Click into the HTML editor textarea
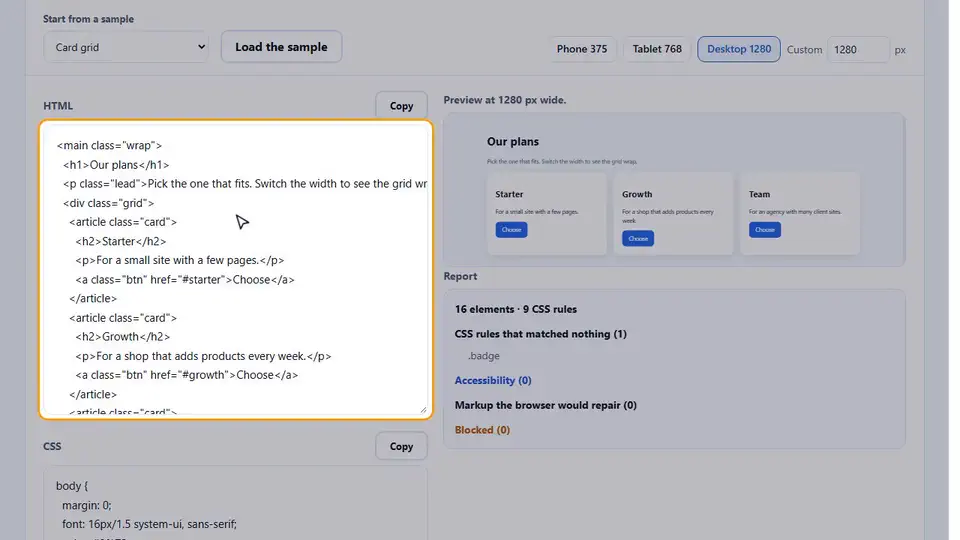Screen dimensions: 960x540 236,269
